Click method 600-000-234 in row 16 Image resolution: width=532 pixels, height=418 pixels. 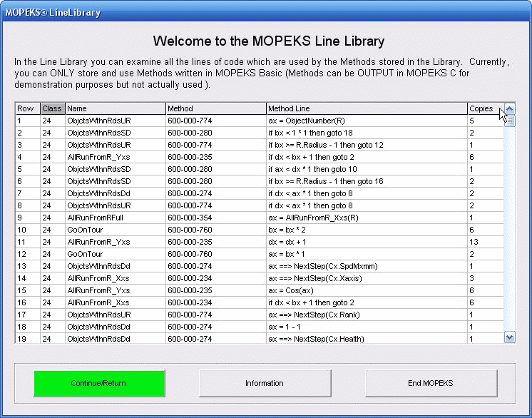[x=216, y=302]
